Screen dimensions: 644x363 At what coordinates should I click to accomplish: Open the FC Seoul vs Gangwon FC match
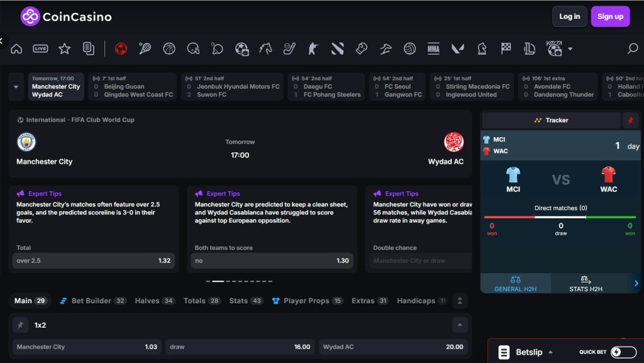[x=397, y=87]
